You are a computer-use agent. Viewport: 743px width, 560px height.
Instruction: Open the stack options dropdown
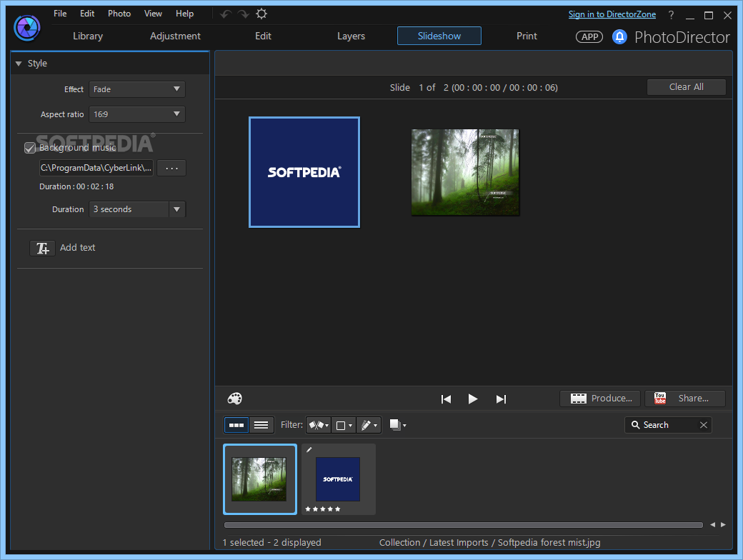pos(397,425)
